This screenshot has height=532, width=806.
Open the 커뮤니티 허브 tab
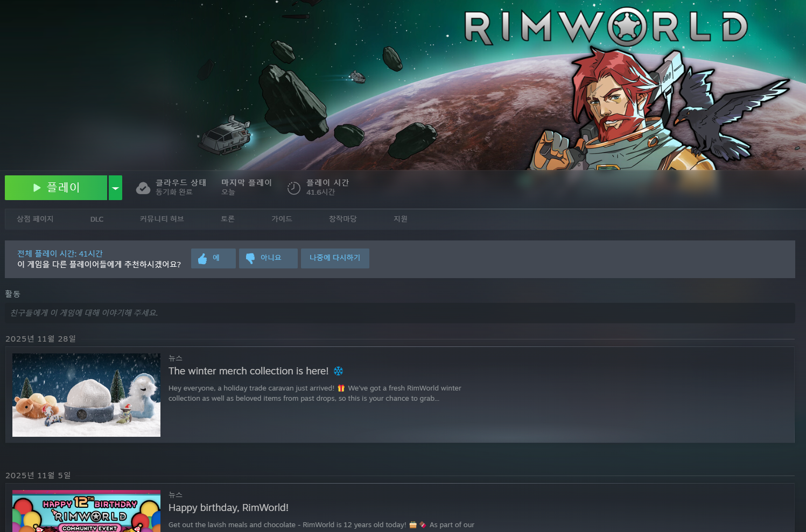point(162,219)
